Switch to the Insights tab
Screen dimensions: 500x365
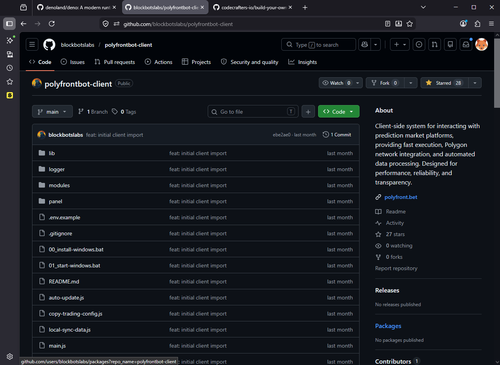coord(302,62)
